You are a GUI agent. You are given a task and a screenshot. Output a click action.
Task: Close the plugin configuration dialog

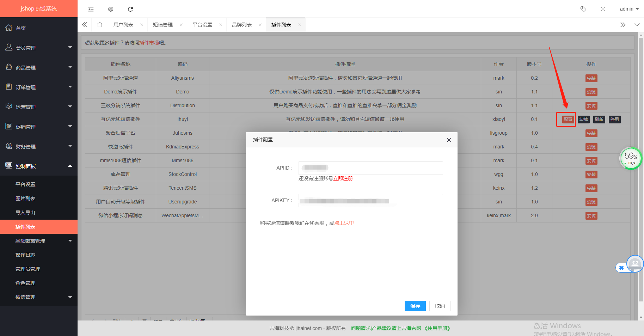pos(449,140)
